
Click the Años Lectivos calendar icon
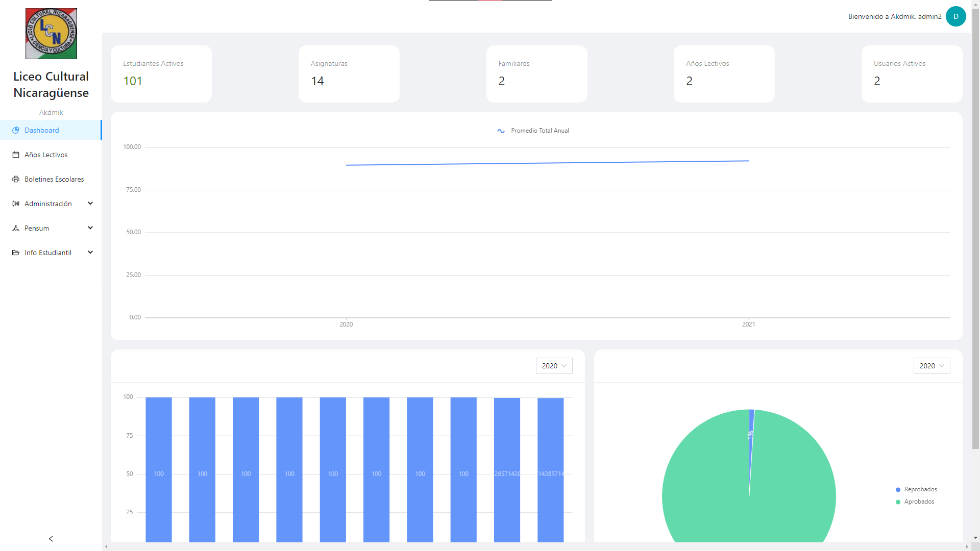point(16,155)
